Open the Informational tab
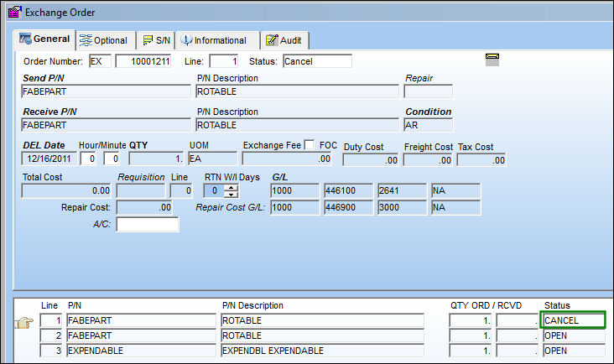The image size is (614, 364). (x=217, y=40)
